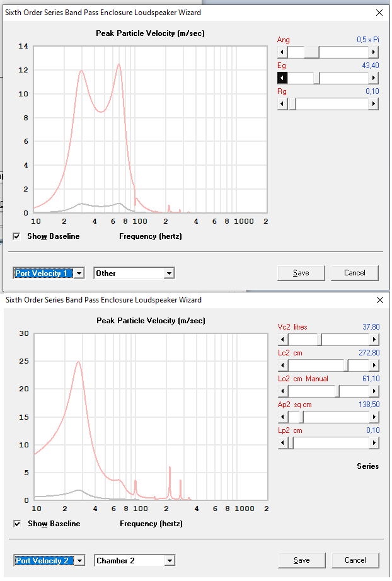Click right arrow of Lp2 cm scrollbar

(x=374, y=443)
